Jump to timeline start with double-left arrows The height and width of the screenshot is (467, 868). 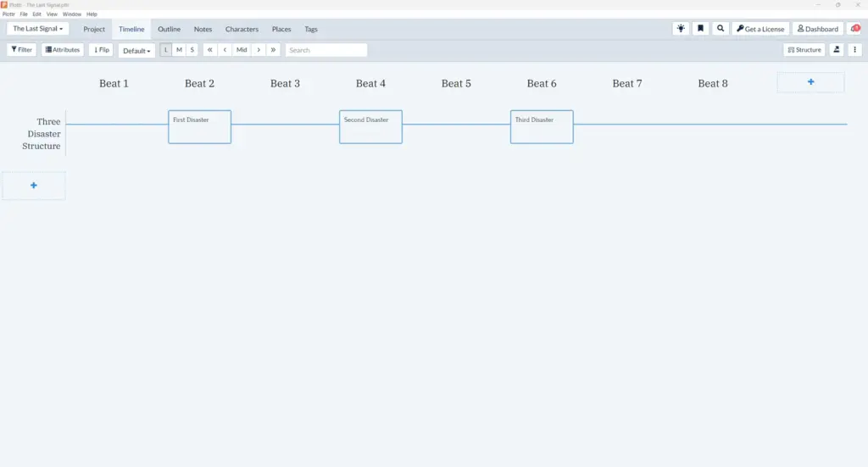pyautogui.click(x=210, y=50)
